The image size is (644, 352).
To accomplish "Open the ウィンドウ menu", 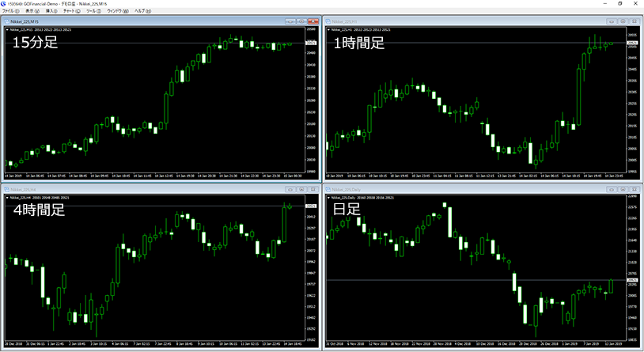I will [x=116, y=11].
